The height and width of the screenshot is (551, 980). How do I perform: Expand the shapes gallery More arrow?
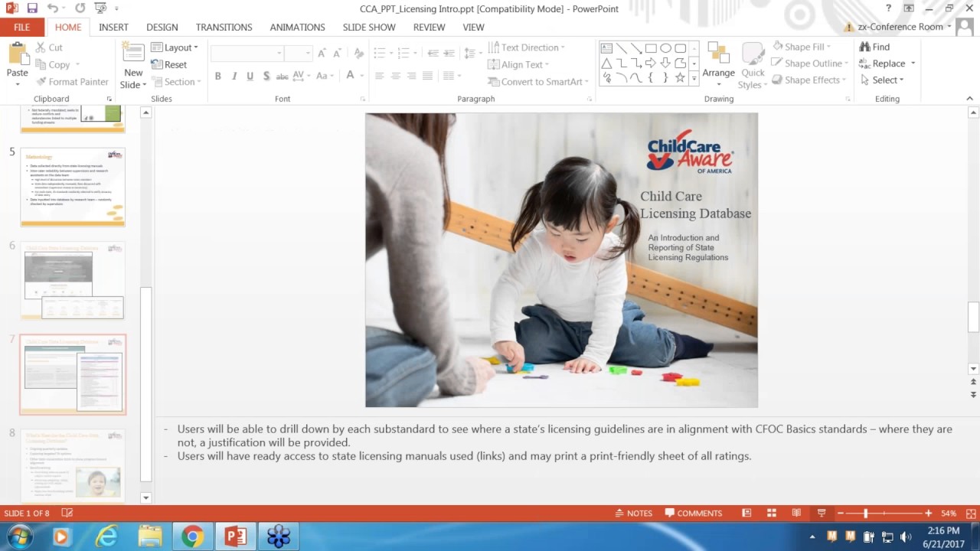[694, 78]
